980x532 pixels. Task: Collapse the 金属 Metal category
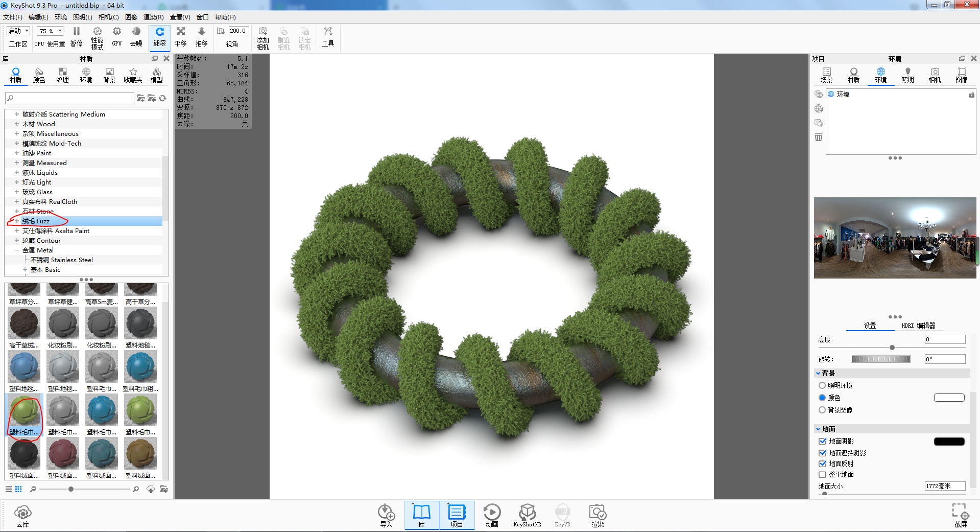[x=17, y=250]
